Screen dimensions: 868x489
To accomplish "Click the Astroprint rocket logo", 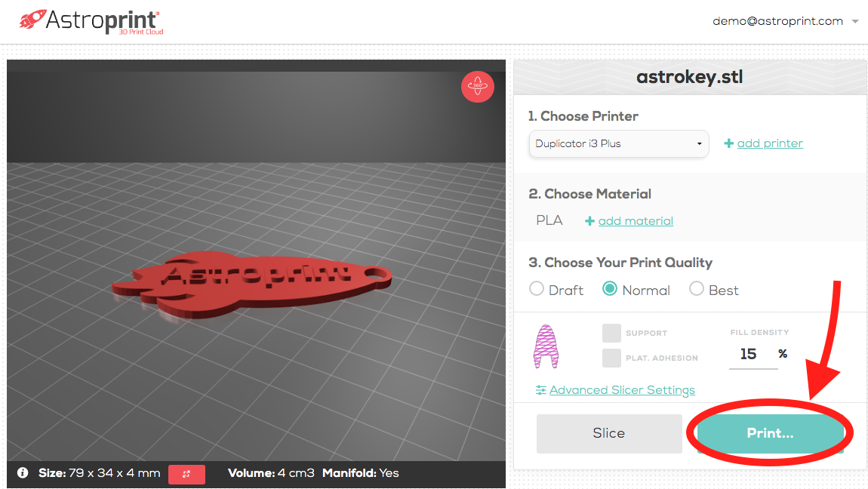I will pos(32,20).
